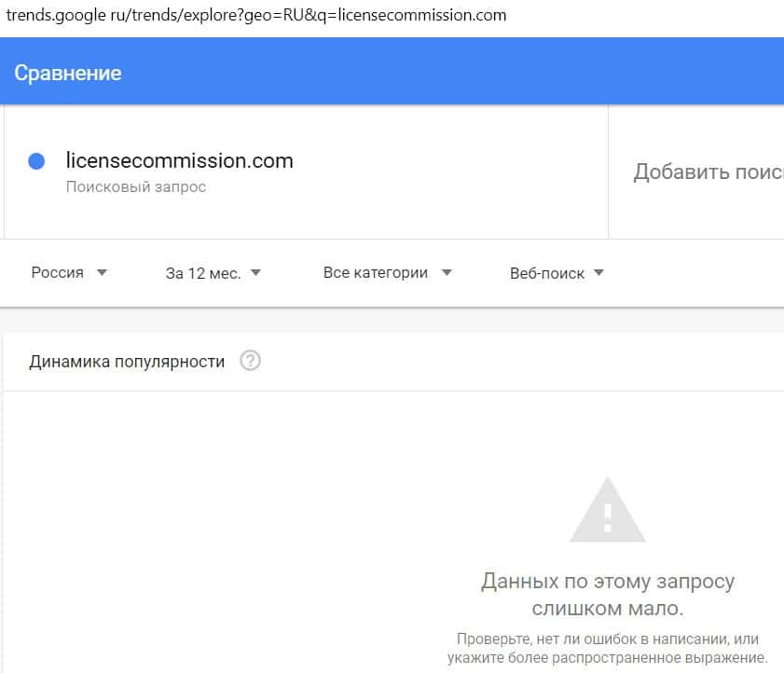784x673 pixels.
Task: Click the arrow next to Россия
Action: (x=103, y=273)
